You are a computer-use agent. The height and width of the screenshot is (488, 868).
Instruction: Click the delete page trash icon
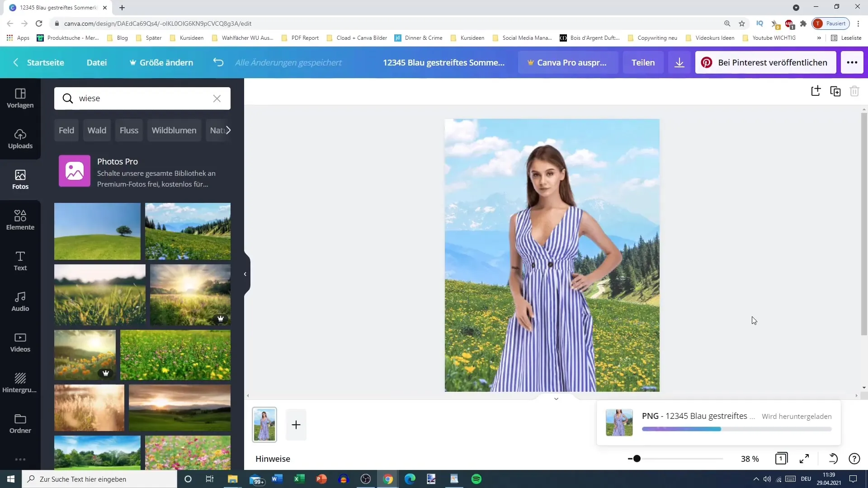coord(854,91)
